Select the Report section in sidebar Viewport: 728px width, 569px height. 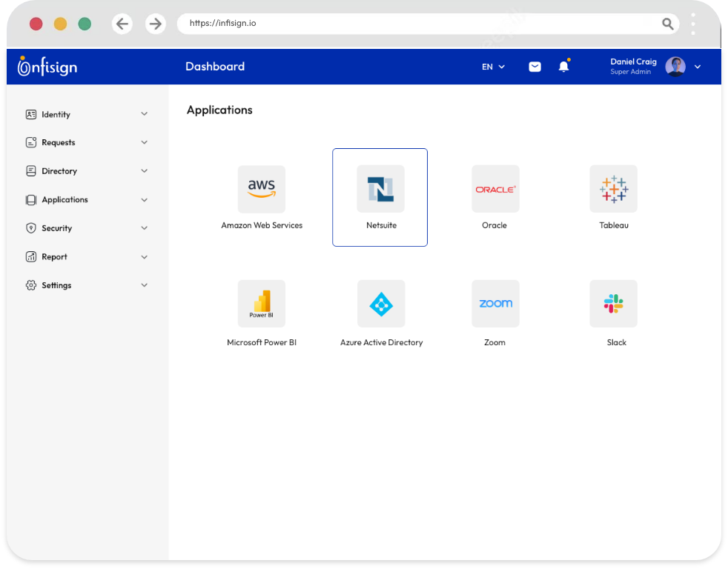[56, 256]
